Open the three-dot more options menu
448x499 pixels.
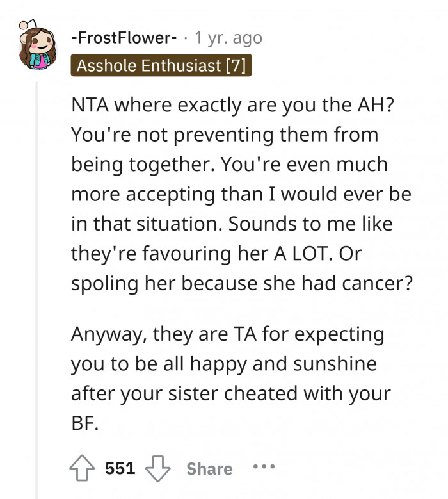264,467
